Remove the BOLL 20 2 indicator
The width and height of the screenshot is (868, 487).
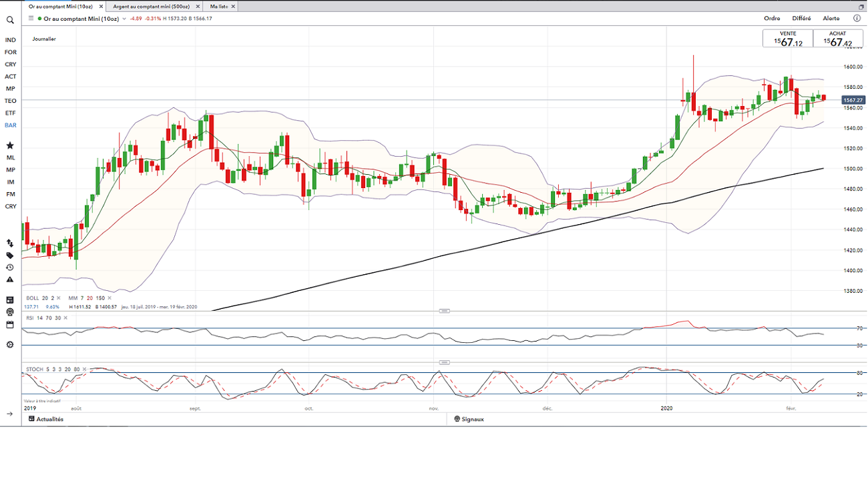(58, 298)
